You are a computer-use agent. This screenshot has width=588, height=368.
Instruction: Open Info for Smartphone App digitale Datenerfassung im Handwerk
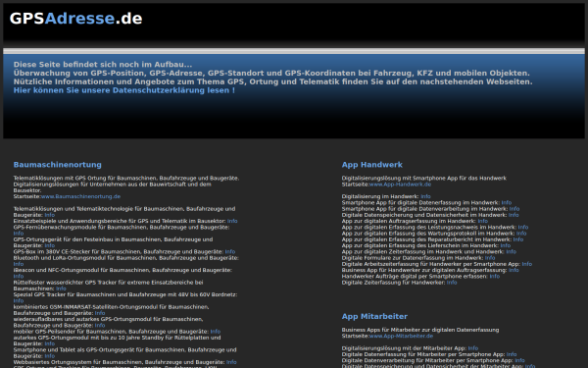[507, 203]
